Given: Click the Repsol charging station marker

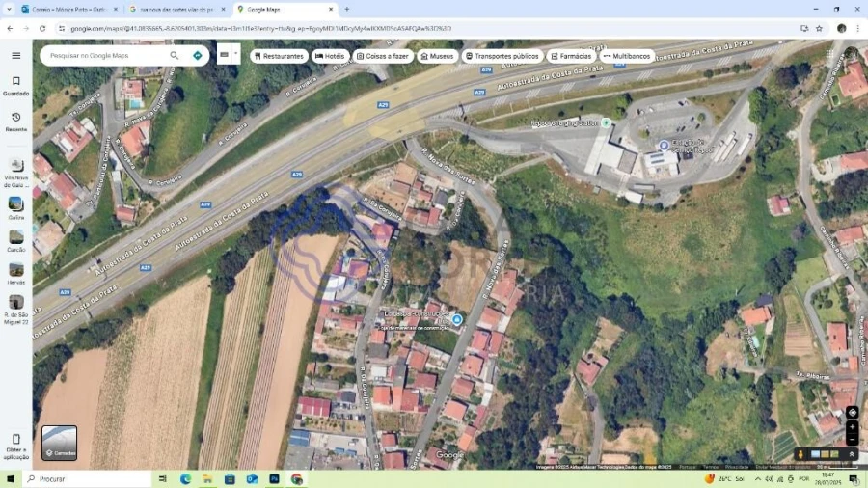Looking at the screenshot, I should 607,122.
